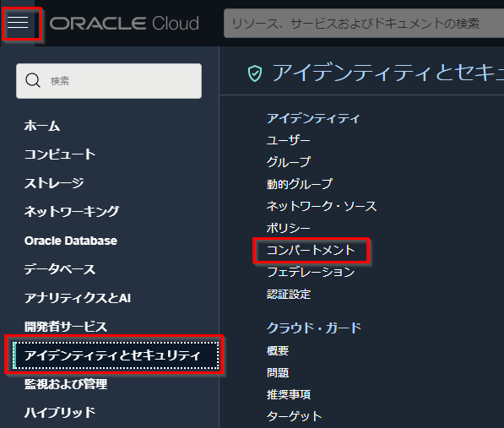The height and width of the screenshot is (428, 504).
Task: Focus the top resource search bar
Action: (x=364, y=23)
